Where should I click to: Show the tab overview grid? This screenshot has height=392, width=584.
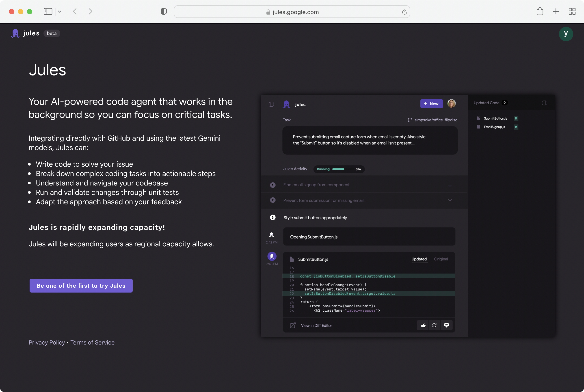coord(572,11)
